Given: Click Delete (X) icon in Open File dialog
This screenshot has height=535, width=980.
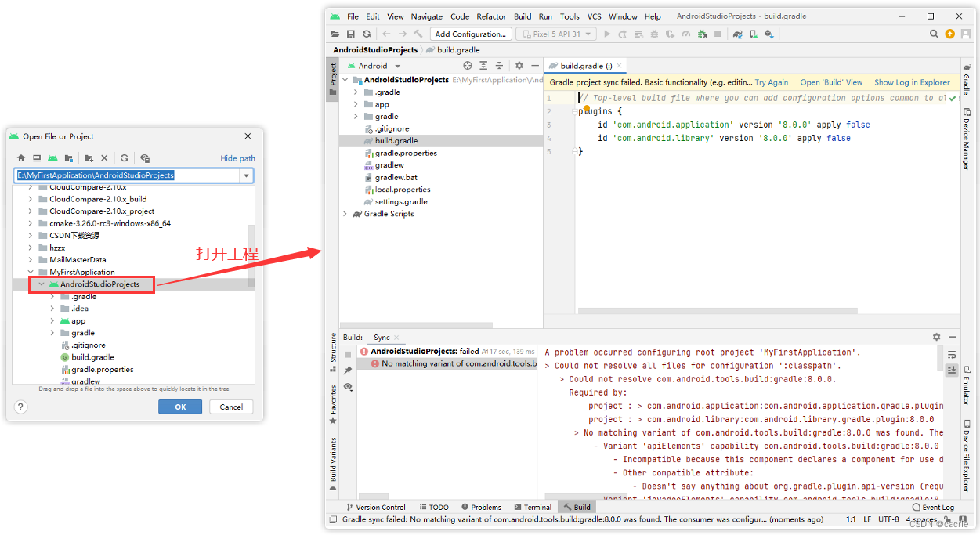Looking at the screenshot, I should click(x=104, y=157).
